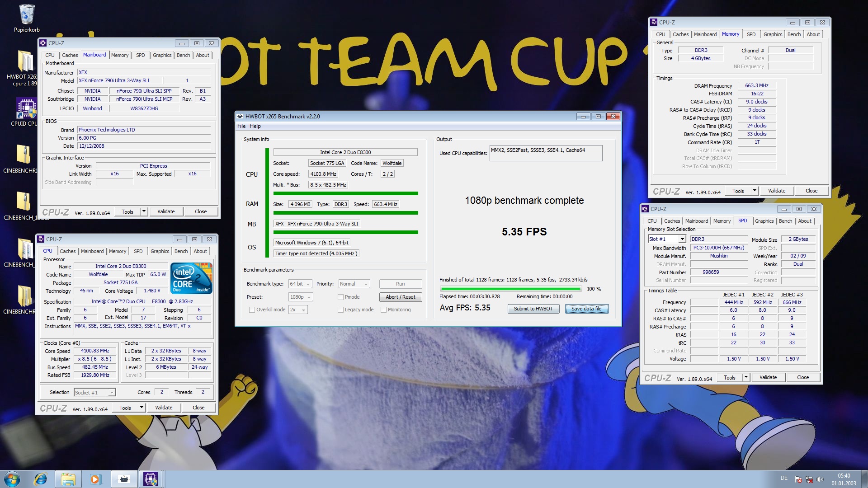Open the Priority Normal dropdown
Viewport: 868px width, 488px height.
[x=354, y=284]
